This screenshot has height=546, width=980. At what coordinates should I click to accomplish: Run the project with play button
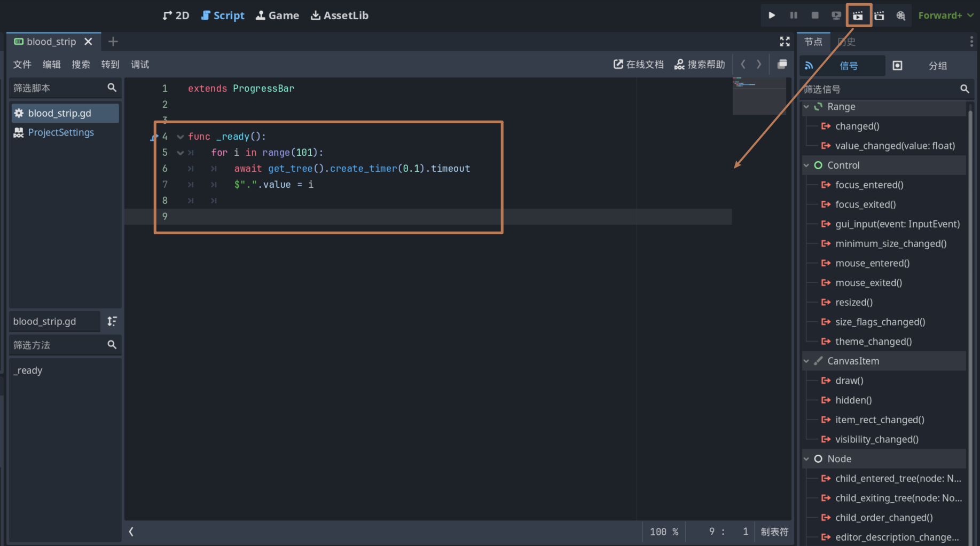tap(772, 15)
